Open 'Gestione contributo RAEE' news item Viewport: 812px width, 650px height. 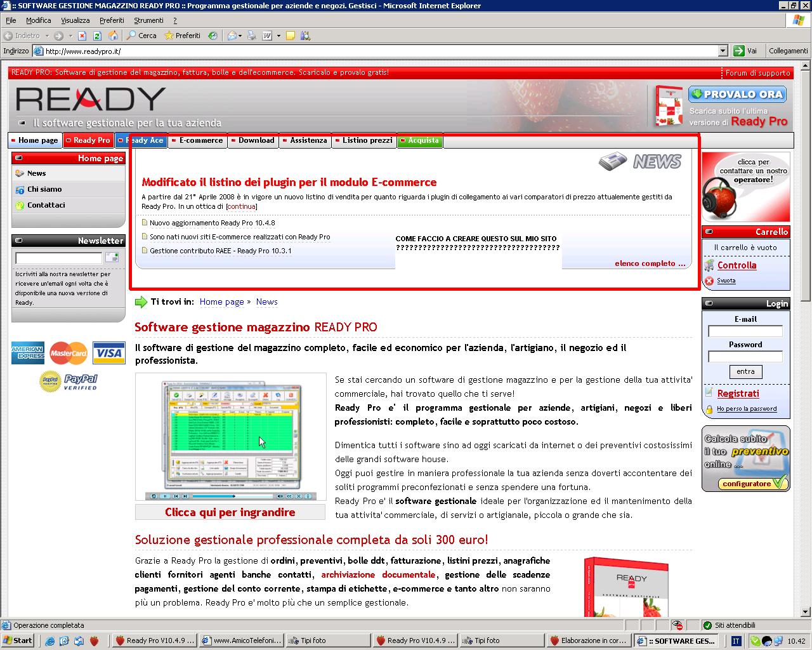221,251
